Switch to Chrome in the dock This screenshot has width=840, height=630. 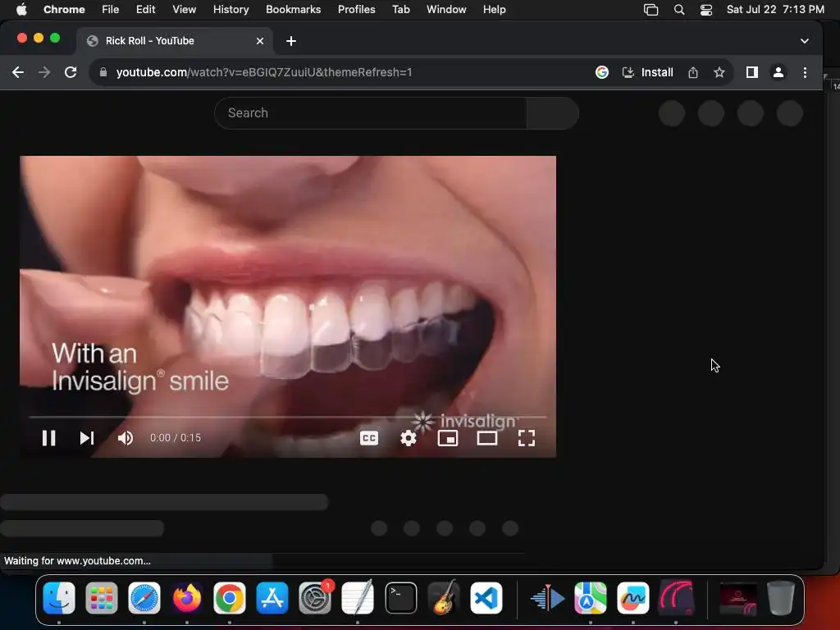pos(230,598)
